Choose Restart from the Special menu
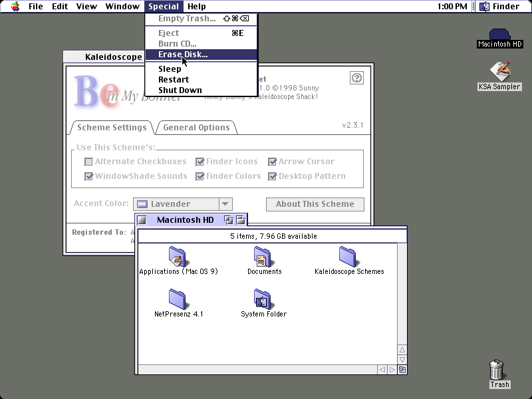532x399 pixels. pyautogui.click(x=201, y=79)
